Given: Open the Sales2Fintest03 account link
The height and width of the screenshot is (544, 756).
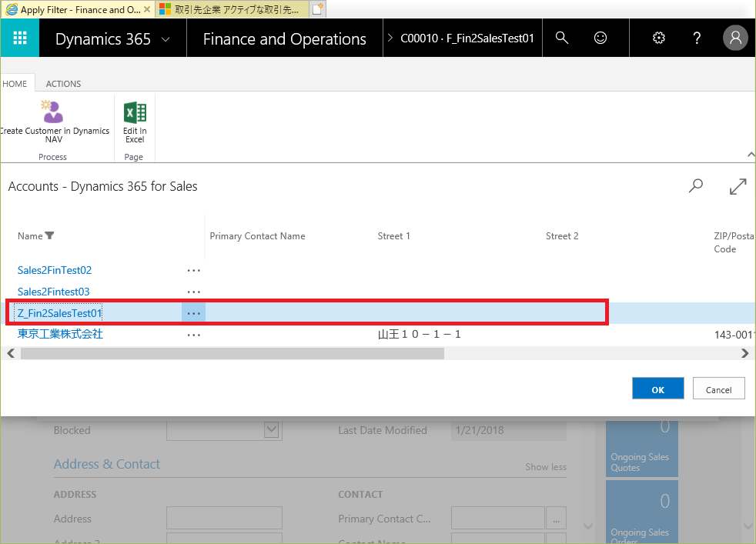Looking at the screenshot, I should coord(54,292).
